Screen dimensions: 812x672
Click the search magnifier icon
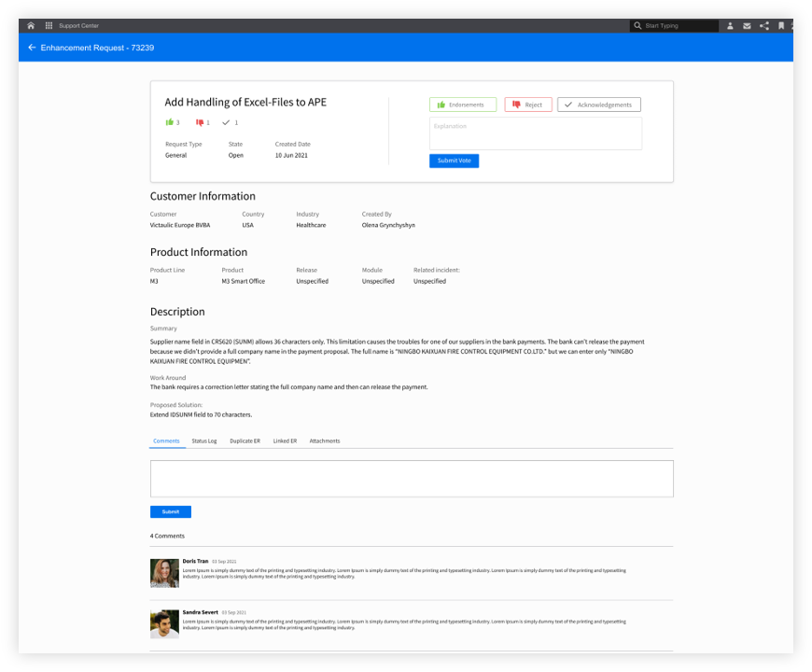click(637, 25)
